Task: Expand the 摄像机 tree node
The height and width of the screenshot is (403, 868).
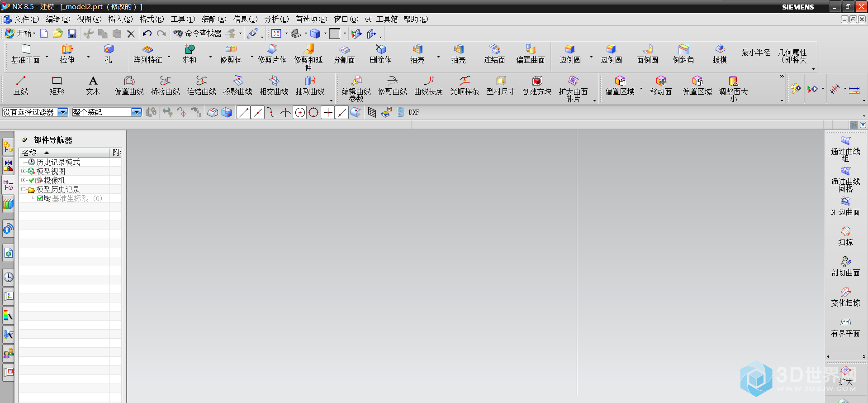Action: click(23, 180)
